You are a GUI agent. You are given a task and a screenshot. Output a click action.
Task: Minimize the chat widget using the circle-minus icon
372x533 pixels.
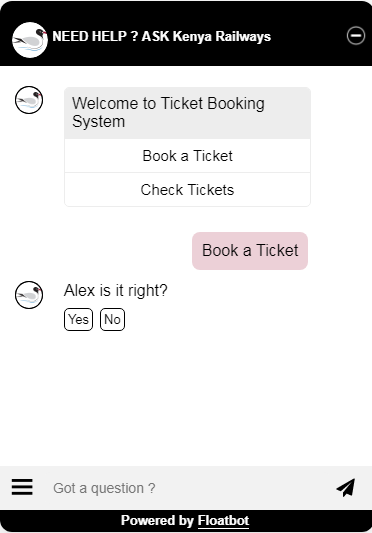click(356, 36)
